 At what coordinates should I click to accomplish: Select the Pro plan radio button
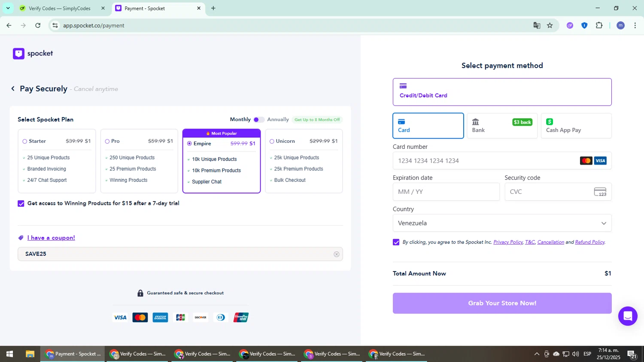[x=107, y=141]
